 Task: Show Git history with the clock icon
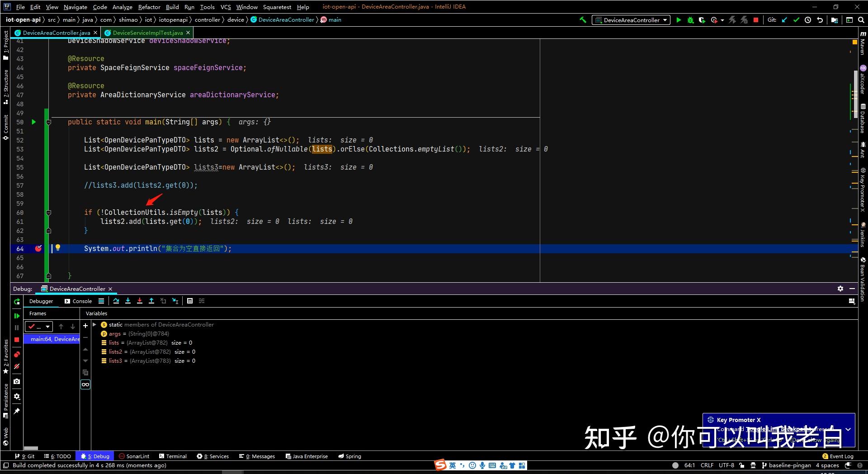808,20
